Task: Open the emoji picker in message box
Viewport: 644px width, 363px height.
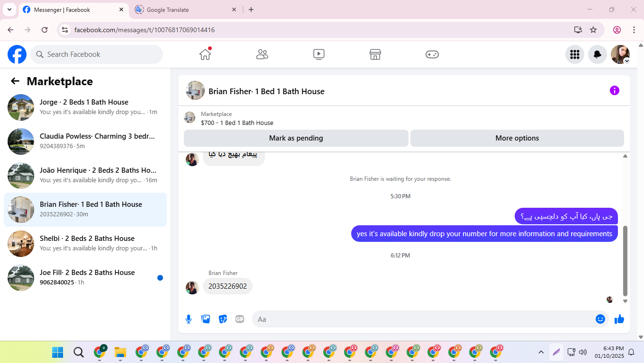Action: tap(600, 319)
